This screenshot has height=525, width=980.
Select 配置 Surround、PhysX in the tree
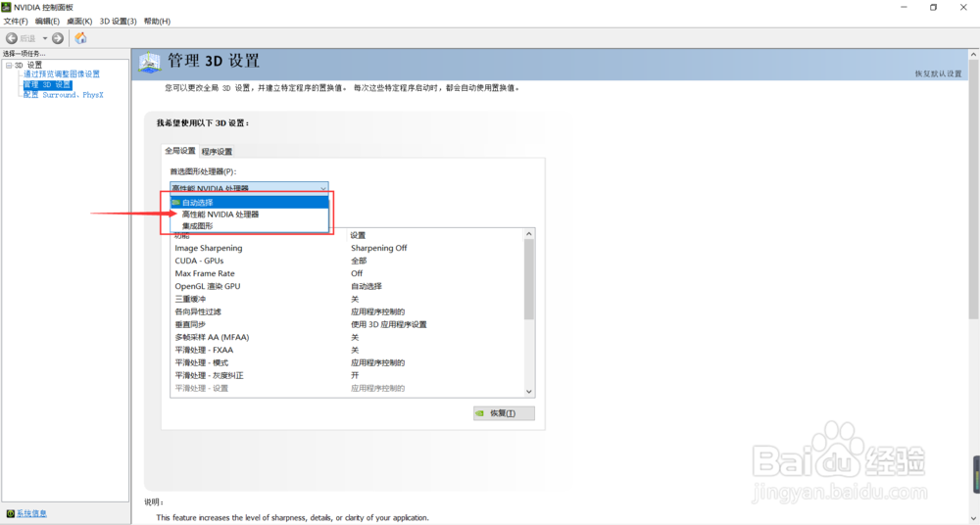pyautogui.click(x=63, y=95)
